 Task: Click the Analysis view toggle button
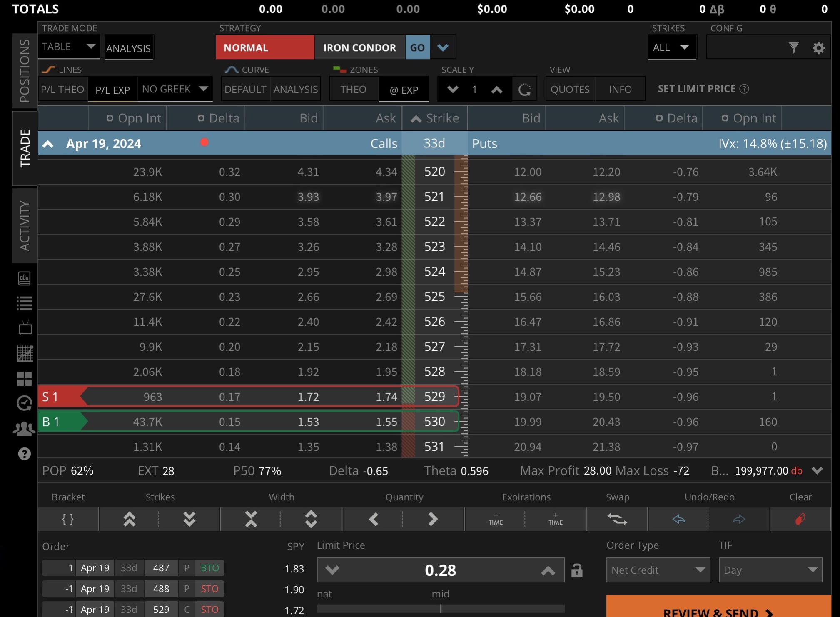tap(128, 46)
